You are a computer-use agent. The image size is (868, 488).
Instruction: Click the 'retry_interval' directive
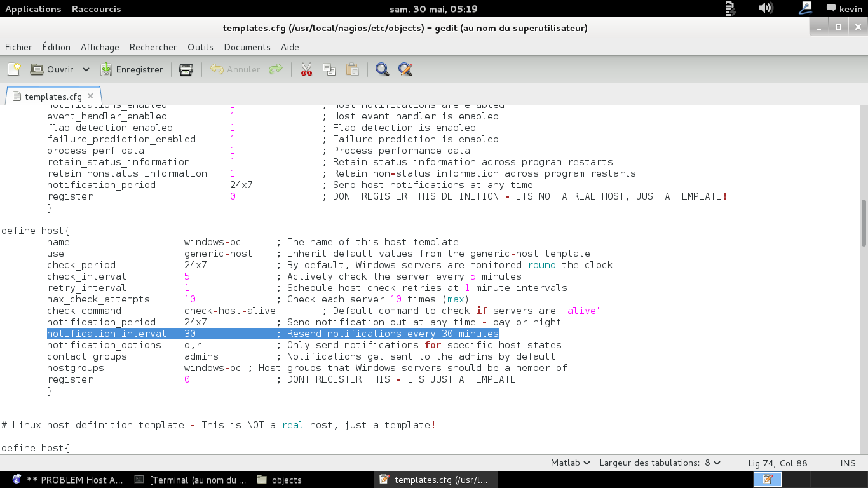87,288
